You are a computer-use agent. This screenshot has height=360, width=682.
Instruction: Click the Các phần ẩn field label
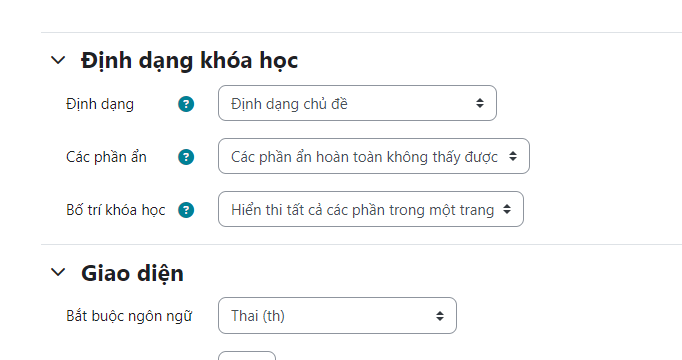pos(106,157)
